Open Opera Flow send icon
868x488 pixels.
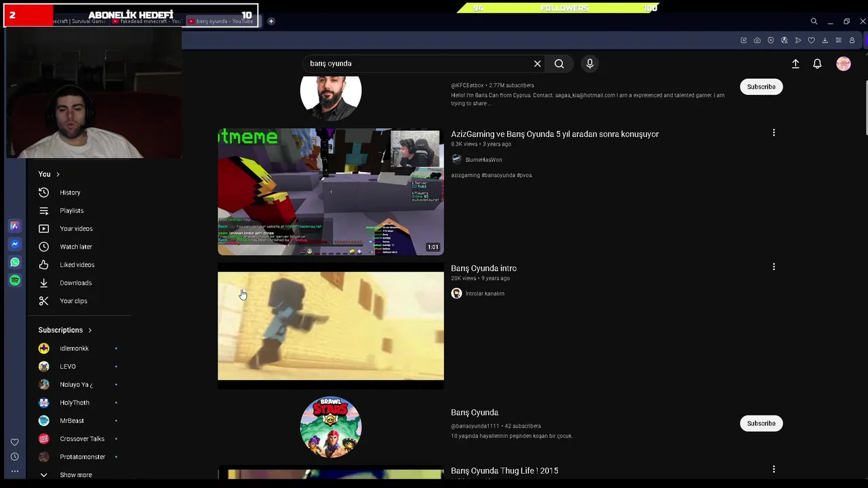point(797,41)
